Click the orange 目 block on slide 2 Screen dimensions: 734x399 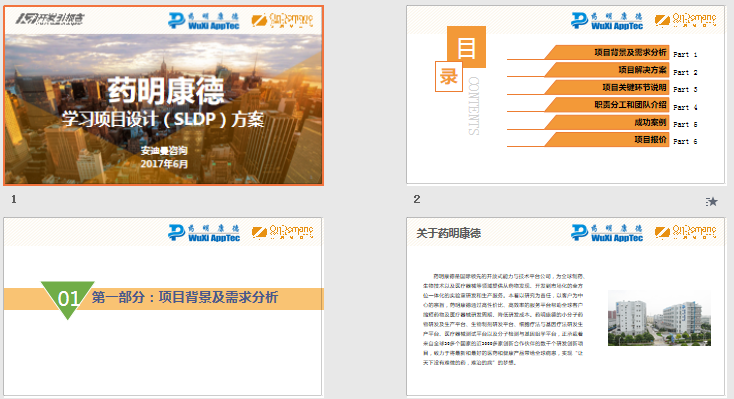pyautogui.click(x=466, y=47)
